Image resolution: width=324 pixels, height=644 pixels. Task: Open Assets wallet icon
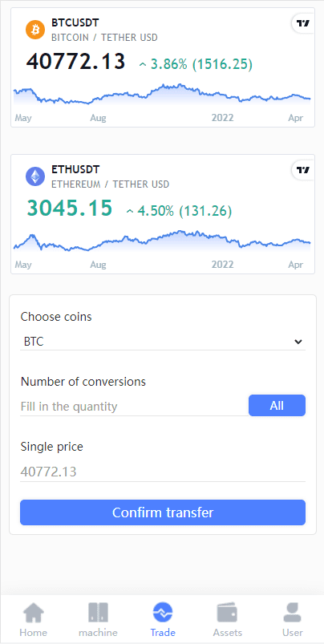[x=227, y=614]
